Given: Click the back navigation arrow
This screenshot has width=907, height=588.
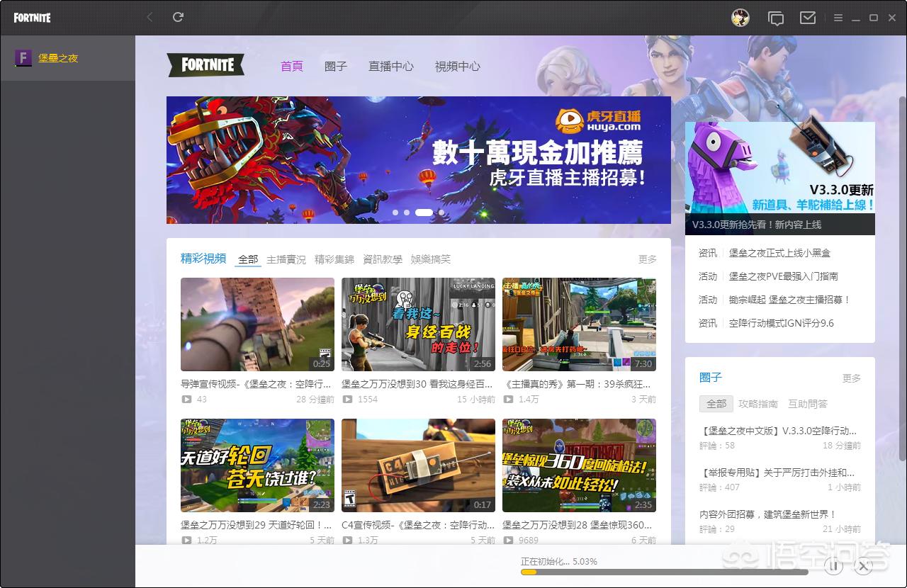Looking at the screenshot, I should (150, 17).
